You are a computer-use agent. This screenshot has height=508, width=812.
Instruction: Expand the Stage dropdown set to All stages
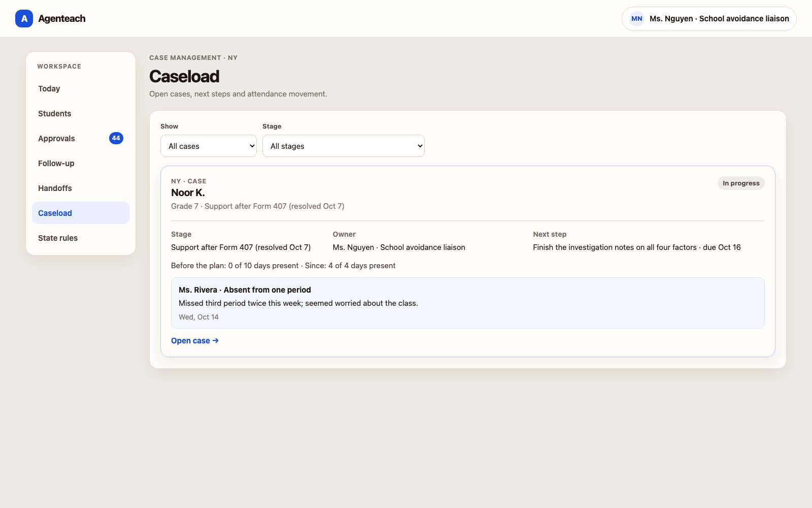tap(344, 146)
